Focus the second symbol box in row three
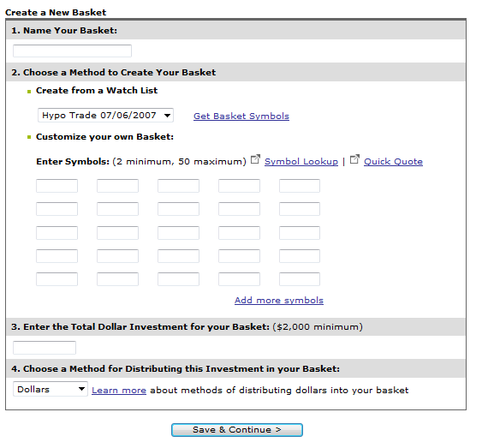This screenshot has width=482, height=448. pyautogui.click(x=118, y=233)
